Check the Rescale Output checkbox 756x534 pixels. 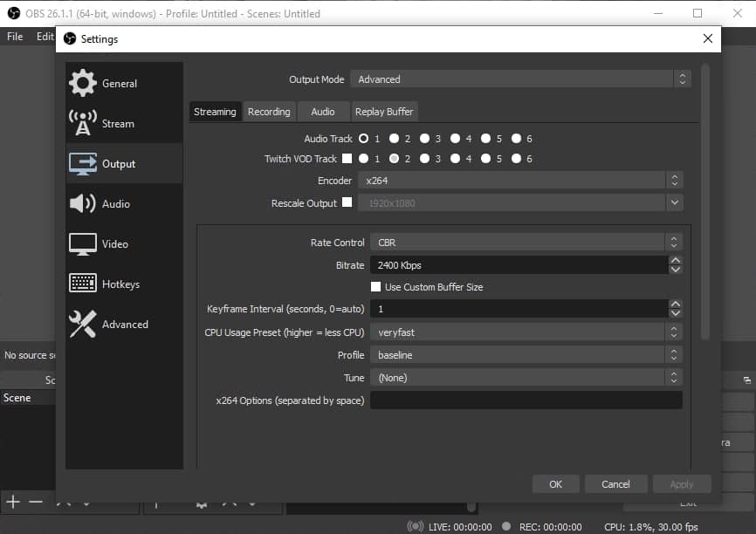[x=347, y=202]
